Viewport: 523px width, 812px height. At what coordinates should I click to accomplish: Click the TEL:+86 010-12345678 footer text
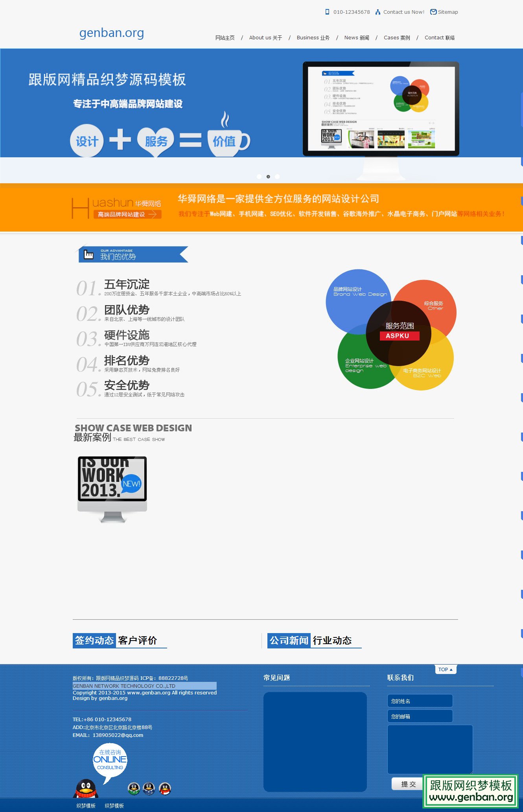coord(102,719)
